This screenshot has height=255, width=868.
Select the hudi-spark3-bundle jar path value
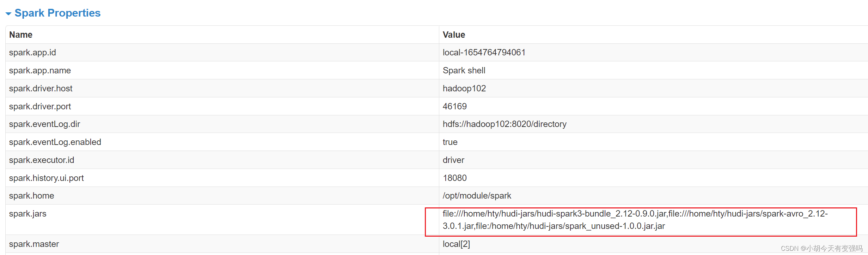pos(635,220)
